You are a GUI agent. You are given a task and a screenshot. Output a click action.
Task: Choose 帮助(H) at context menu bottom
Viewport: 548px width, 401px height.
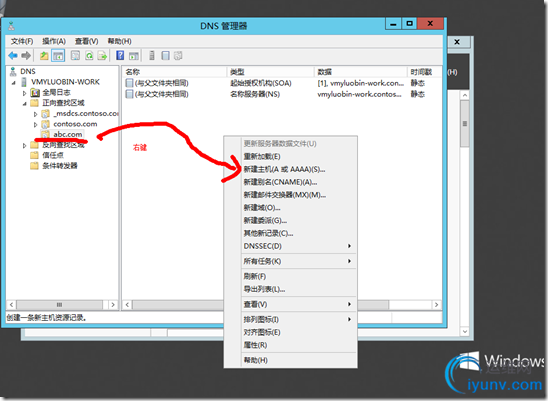[x=255, y=360]
